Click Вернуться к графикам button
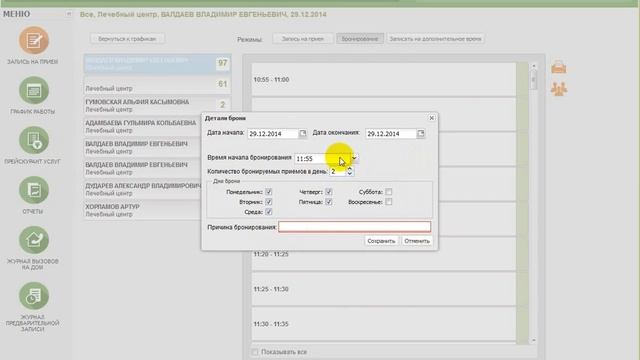Image resolution: width=640 pixels, height=360 pixels. 127,39
